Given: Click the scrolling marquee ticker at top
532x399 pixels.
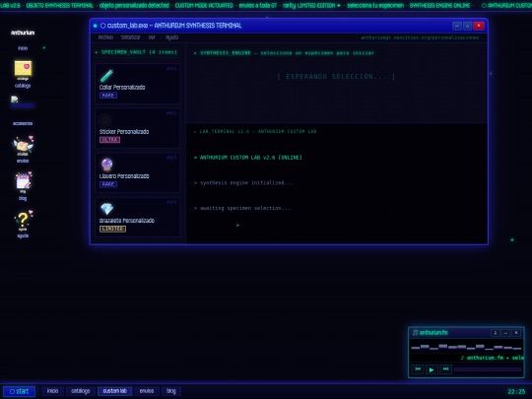Looking at the screenshot, I should point(266,6).
